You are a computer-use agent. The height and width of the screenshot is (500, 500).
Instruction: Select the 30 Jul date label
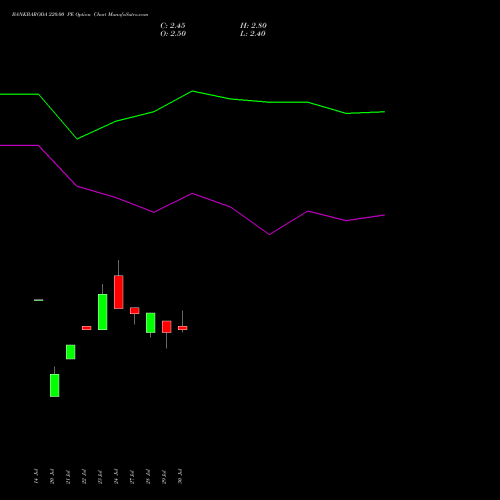coord(180,476)
